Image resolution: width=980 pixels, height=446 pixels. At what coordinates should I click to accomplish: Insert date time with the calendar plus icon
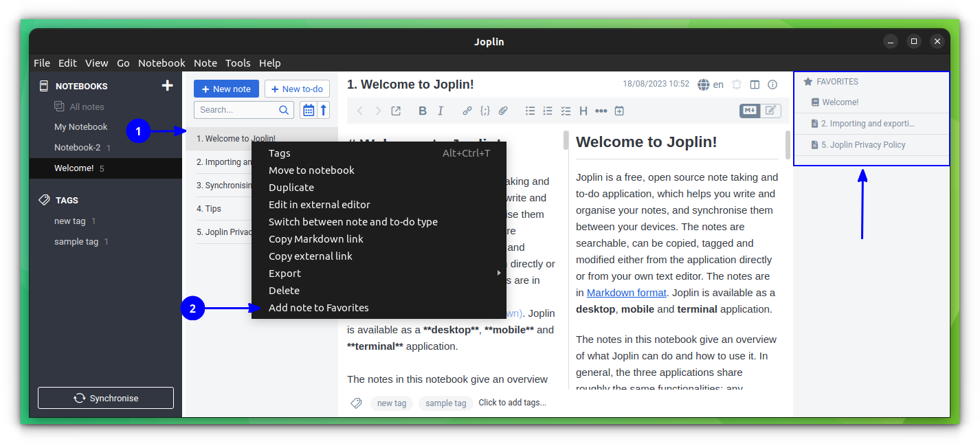[619, 111]
